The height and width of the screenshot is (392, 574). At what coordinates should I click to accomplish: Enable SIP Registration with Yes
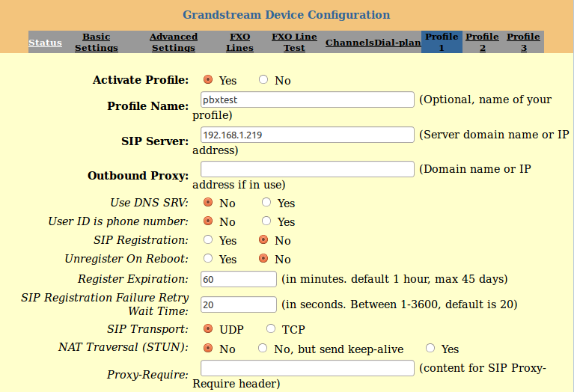208,239
